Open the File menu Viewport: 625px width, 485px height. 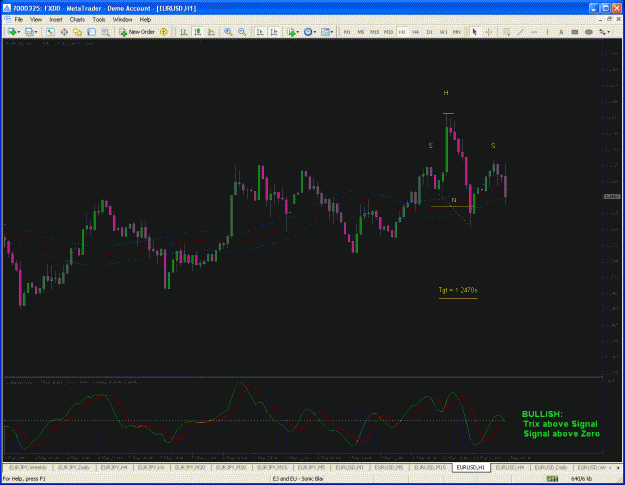pos(19,20)
